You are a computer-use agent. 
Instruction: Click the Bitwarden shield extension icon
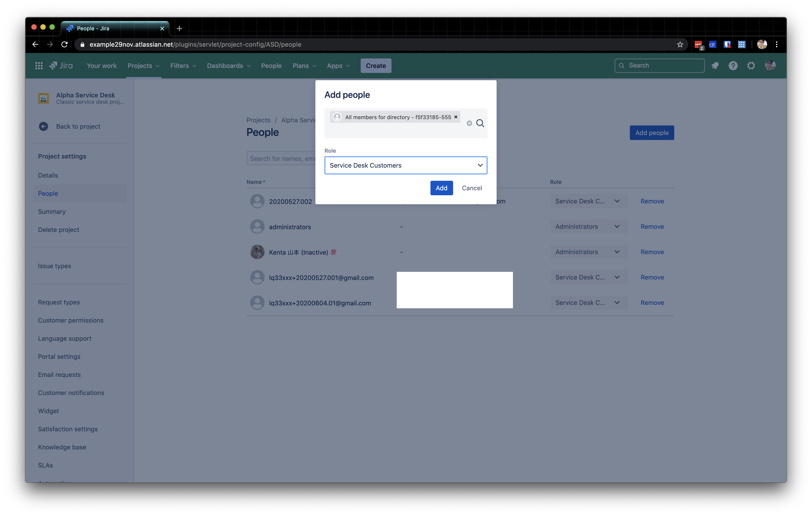(727, 44)
